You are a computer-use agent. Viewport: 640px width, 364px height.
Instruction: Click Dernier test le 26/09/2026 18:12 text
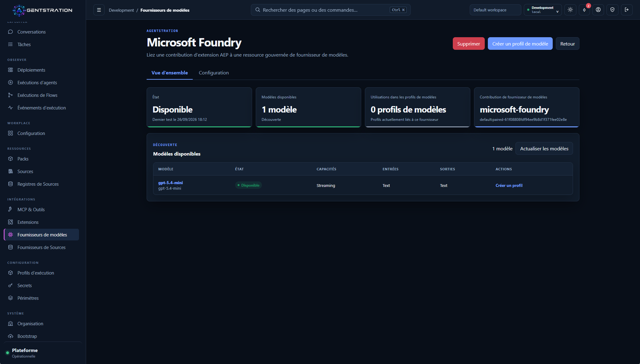(x=180, y=120)
